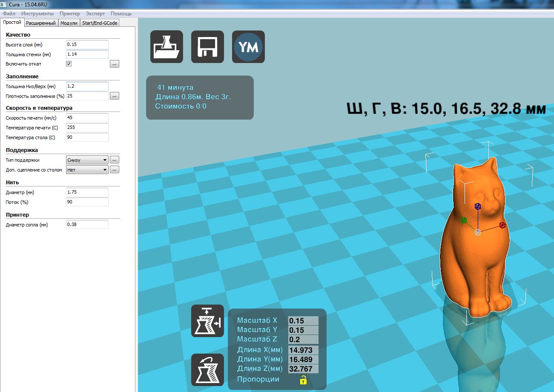Screen dimensions: 554x392
Task: Open fill density ellipsis settings button
Action: pos(114,96)
